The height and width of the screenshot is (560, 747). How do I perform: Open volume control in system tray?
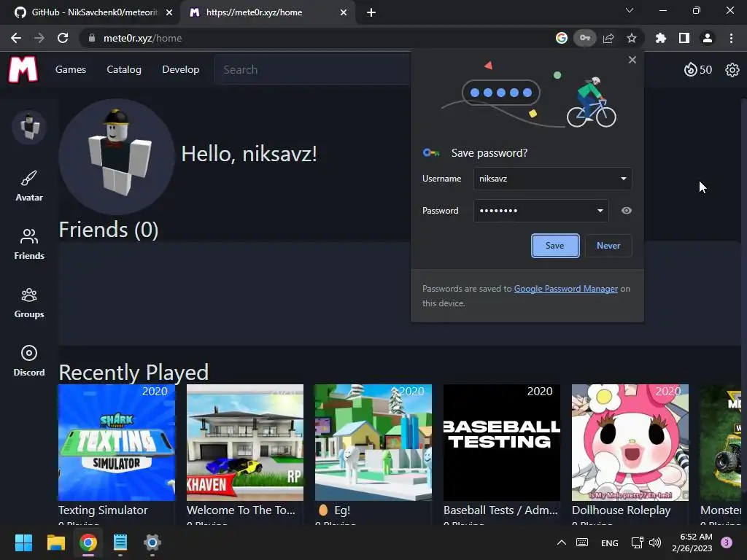[655, 542]
